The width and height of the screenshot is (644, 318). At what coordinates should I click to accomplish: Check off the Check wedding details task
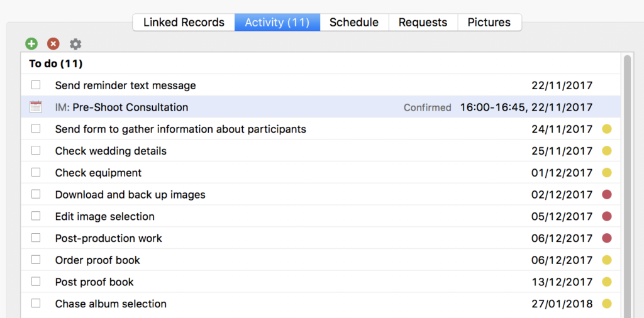point(36,151)
